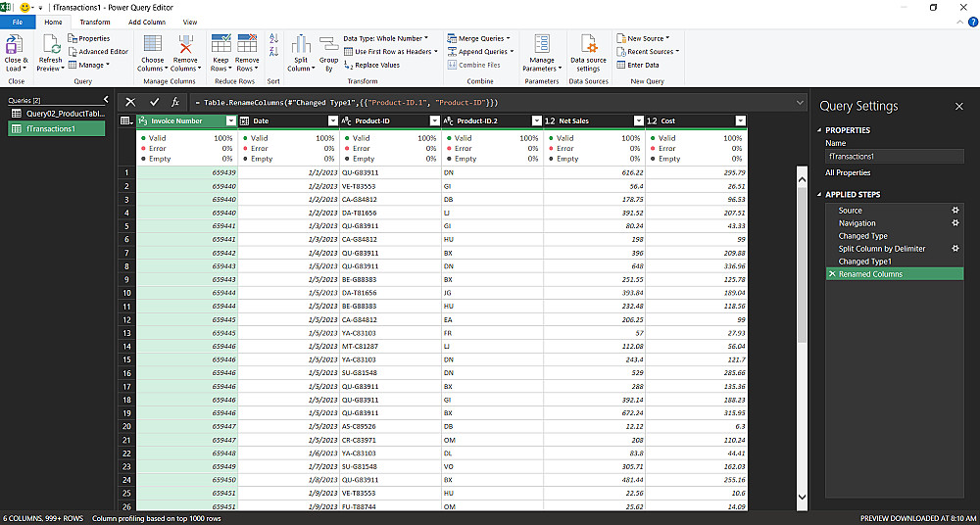
Task: Click the Refresh Preview icon
Action: coord(51,45)
